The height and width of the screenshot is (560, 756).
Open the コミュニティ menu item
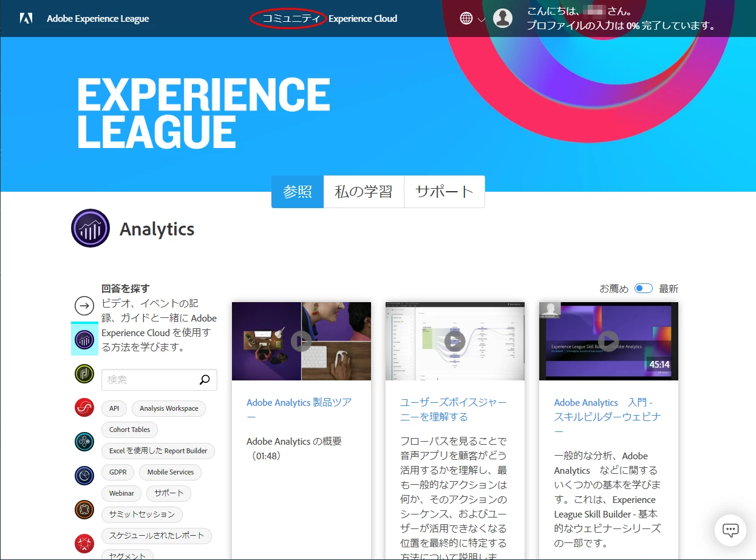click(x=291, y=18)
